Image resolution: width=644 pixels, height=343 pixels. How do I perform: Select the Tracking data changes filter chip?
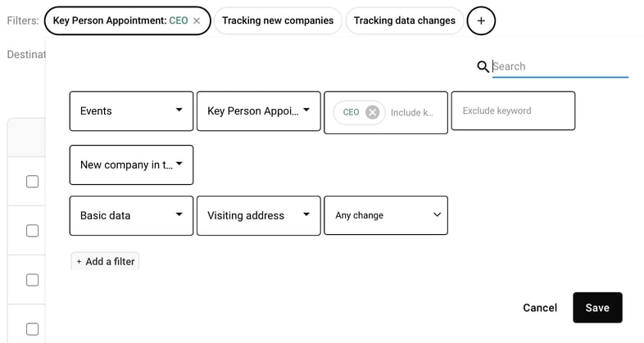[404, 20]
